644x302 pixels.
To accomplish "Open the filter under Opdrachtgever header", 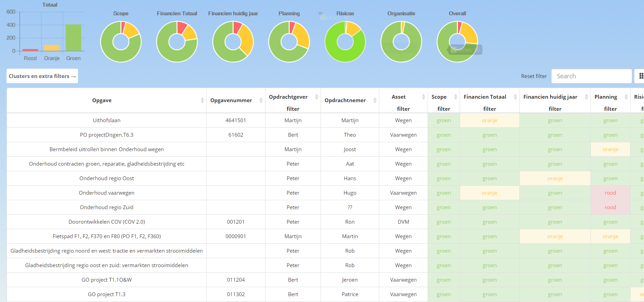I will tap(293, 109).
